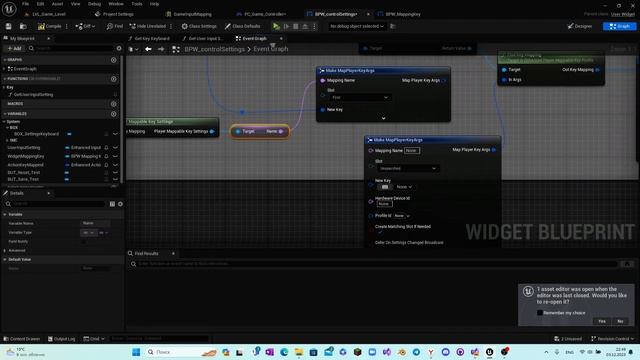Open the Edit menu

tap(40, 4)
